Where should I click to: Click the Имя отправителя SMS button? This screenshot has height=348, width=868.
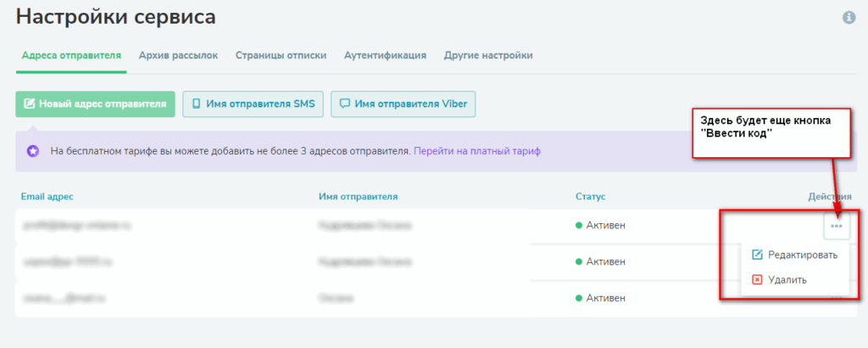point(253,104)
